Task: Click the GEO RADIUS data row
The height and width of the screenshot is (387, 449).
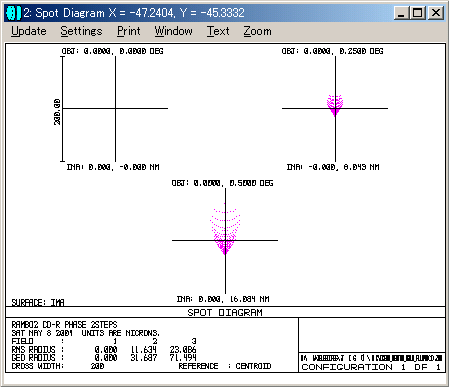Action: click(x=104, y=358)
